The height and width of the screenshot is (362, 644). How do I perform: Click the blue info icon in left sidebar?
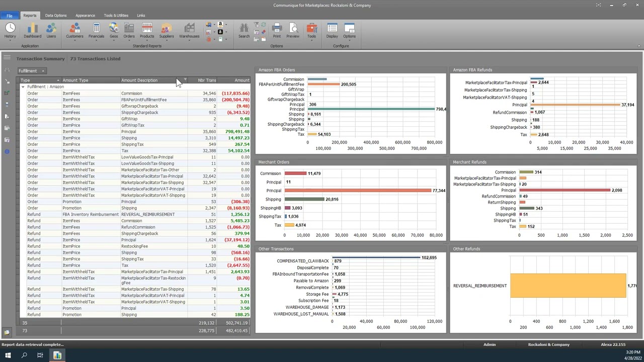point(7,151)
